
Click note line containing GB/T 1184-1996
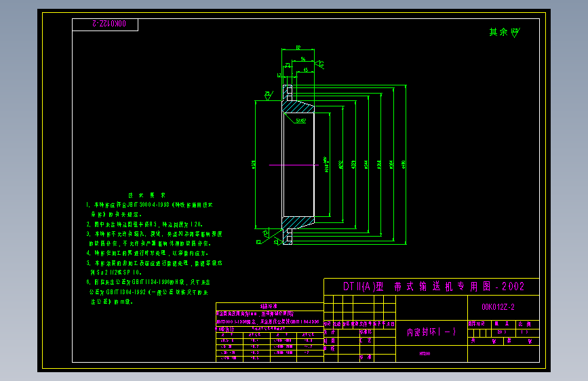(x=148, y=282)
